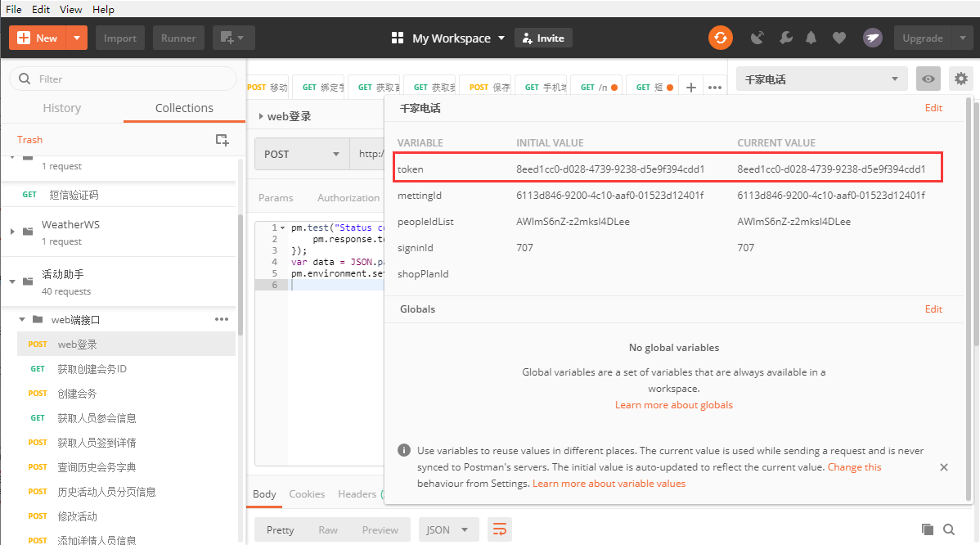This screenshot has width=980, height=545.
Task: Collapse the 活动助手 collection
Action: (12, 282)
